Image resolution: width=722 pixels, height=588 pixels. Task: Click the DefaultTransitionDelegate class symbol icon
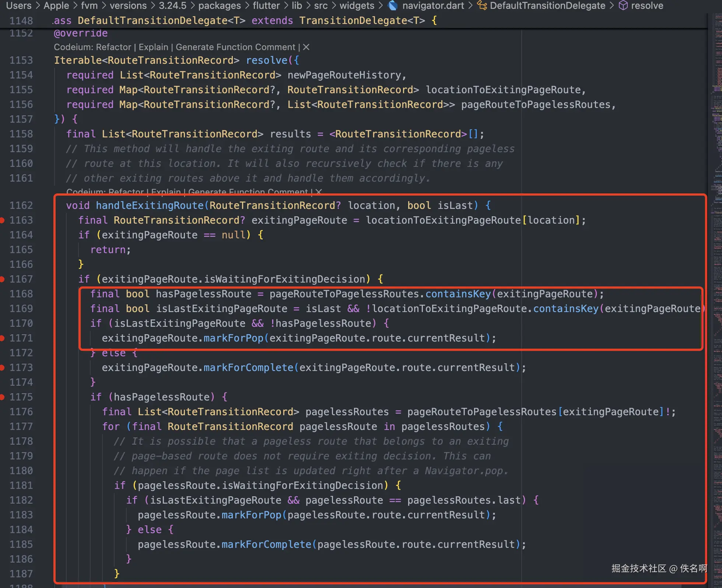click(482, 6)
